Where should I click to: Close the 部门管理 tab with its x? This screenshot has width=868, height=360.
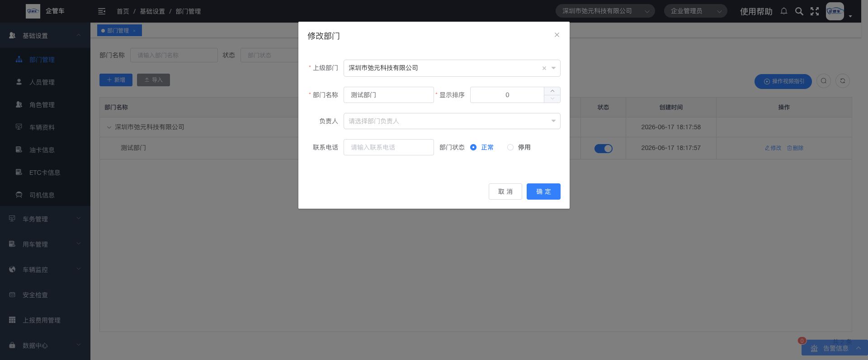pos(134,31)
